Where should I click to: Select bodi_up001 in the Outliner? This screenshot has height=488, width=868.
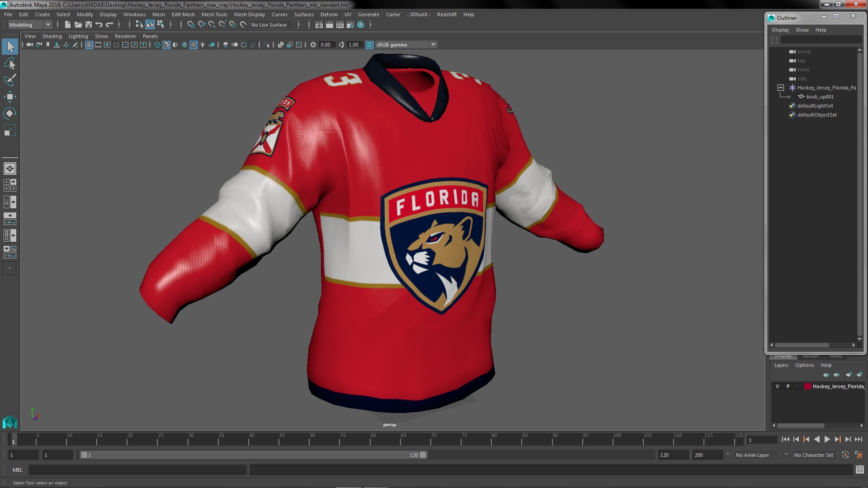pos(820,97)
